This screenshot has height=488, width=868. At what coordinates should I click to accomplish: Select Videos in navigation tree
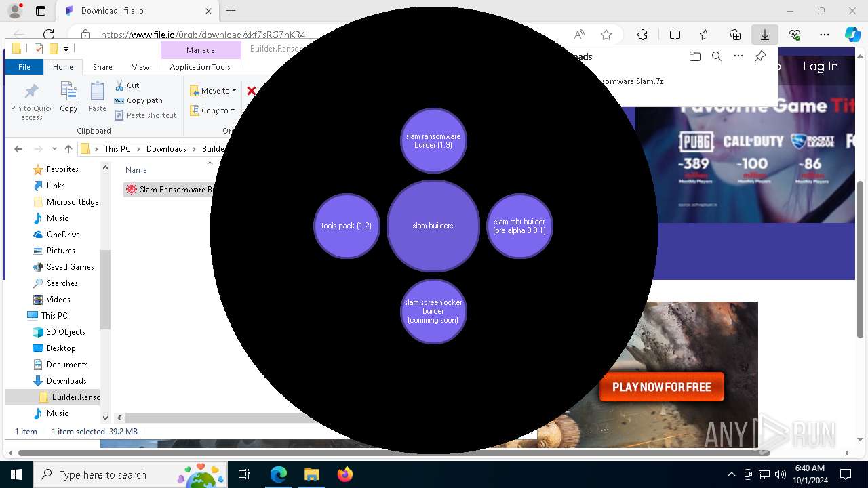[x=58, y=300]
